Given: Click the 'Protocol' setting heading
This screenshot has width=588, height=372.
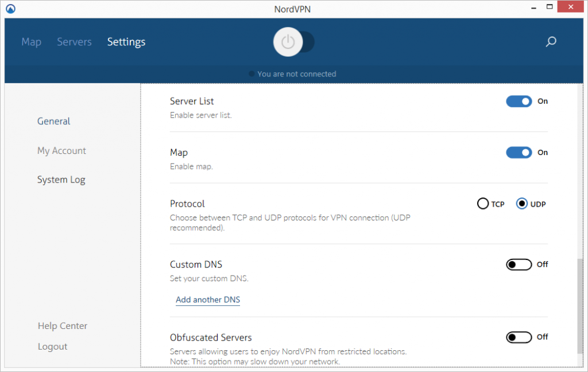Looking at the screenshot, I should tap(187, 204).
